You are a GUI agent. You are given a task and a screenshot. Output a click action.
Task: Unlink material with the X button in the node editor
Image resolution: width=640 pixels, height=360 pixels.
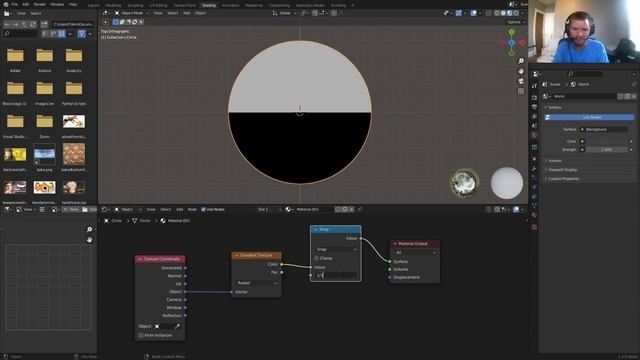351,209
